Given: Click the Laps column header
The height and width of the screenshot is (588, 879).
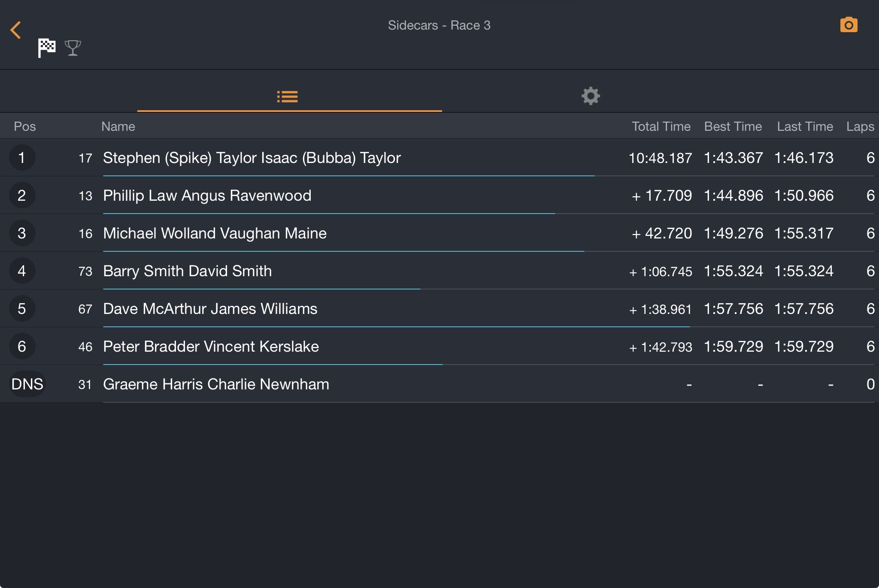Looking at the screenshot, I should pos(860,127).
